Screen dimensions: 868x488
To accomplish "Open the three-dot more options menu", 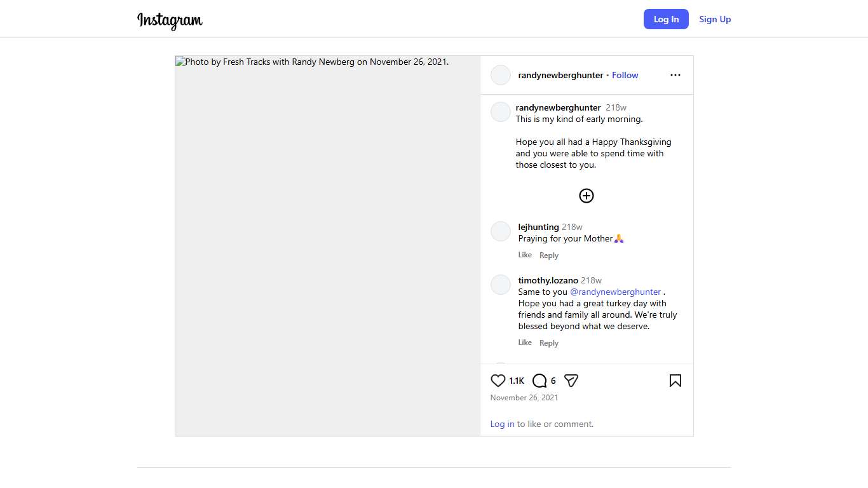I will click(x=675, y=75).
